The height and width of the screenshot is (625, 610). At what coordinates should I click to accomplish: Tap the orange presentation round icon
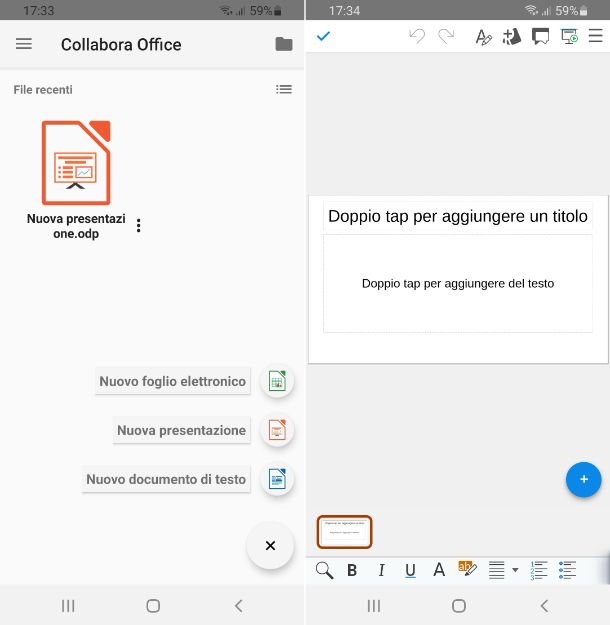pos(277,430)
